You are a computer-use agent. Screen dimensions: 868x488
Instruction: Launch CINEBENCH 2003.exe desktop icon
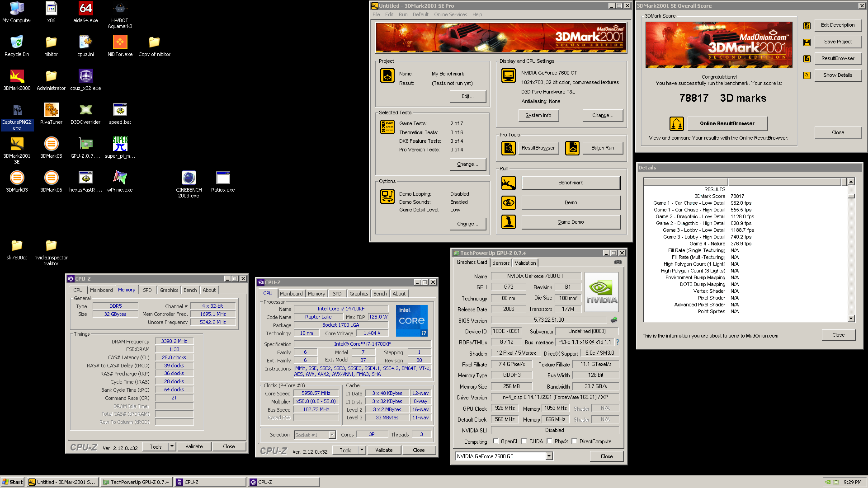click(x=189, y=184)
